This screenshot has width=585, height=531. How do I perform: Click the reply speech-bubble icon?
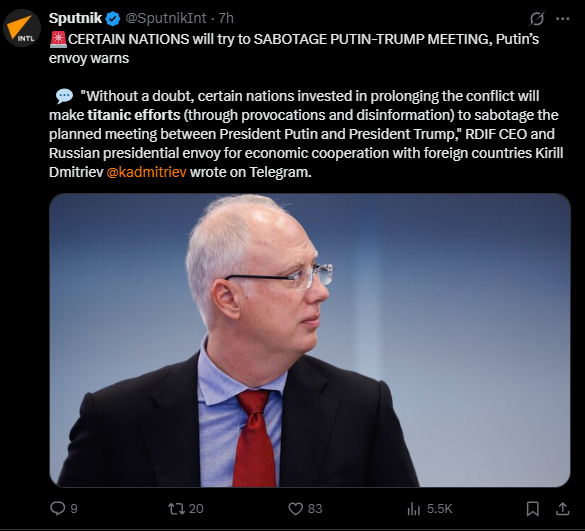pyautogui.click(x=57, y=508)
